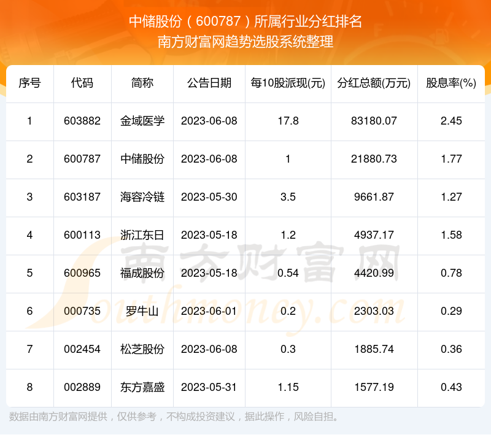
Task: Click dividend yield 2.45
Action: pyautogui.click(x=451, y=121)
